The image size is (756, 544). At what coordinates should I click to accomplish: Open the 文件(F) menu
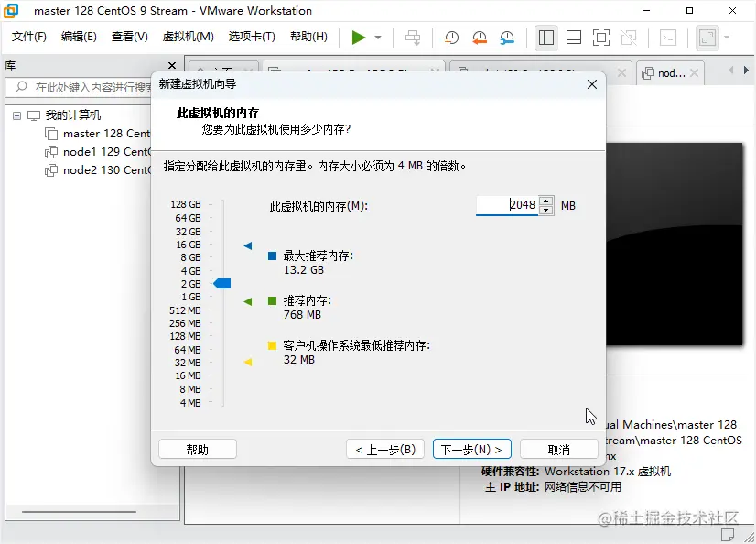29,37
